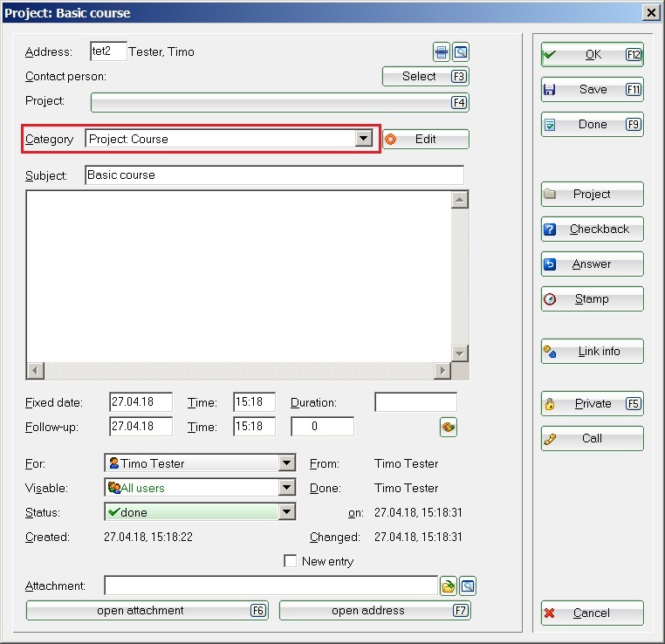Click the open attachment button

[147, 611]
